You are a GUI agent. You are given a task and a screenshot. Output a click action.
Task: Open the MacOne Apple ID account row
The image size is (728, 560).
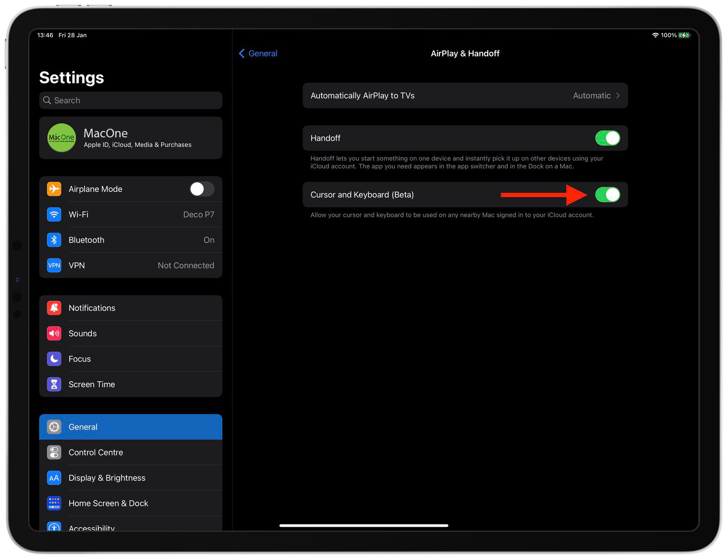click(131, 138)
